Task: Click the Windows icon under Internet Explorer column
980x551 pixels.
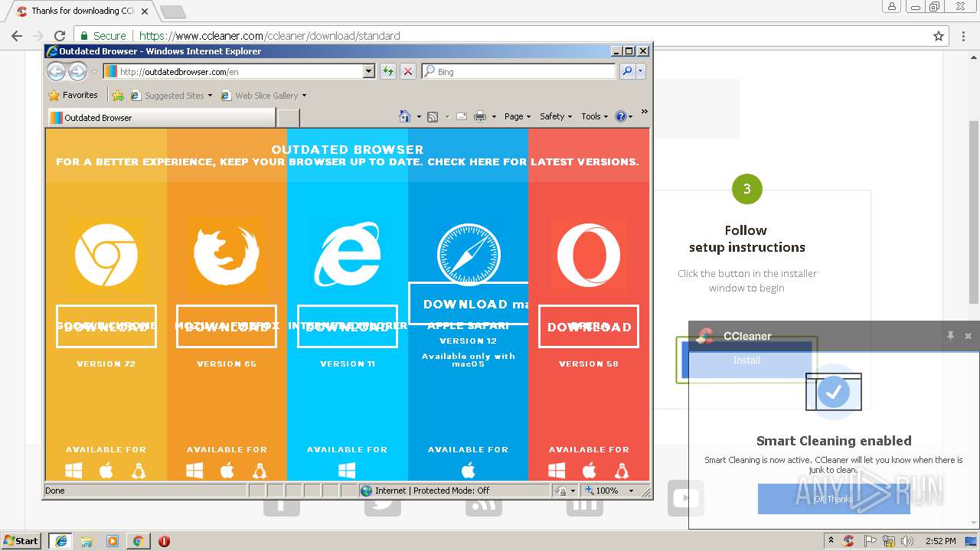Action: [x=347, y=471]
